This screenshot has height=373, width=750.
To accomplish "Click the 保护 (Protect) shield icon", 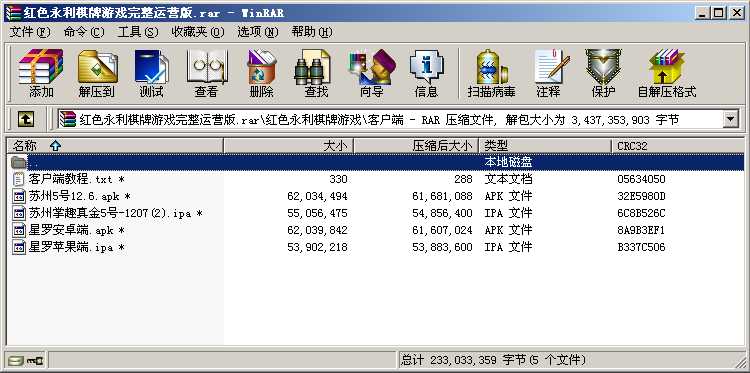I will tap(603, 73).
